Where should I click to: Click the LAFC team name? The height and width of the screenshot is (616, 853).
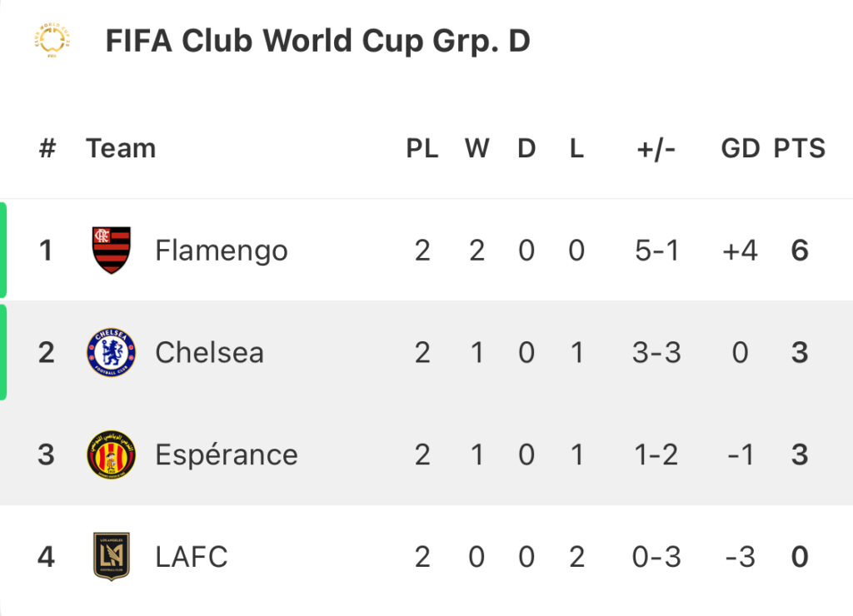coord(192,557)
